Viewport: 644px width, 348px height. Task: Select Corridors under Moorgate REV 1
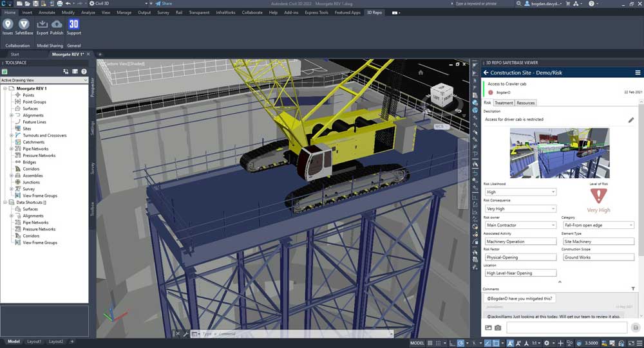click(31, 169)
